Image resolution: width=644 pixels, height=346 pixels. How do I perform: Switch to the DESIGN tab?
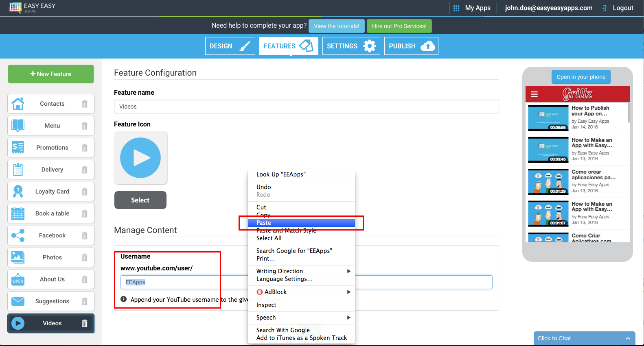point(230,46)
